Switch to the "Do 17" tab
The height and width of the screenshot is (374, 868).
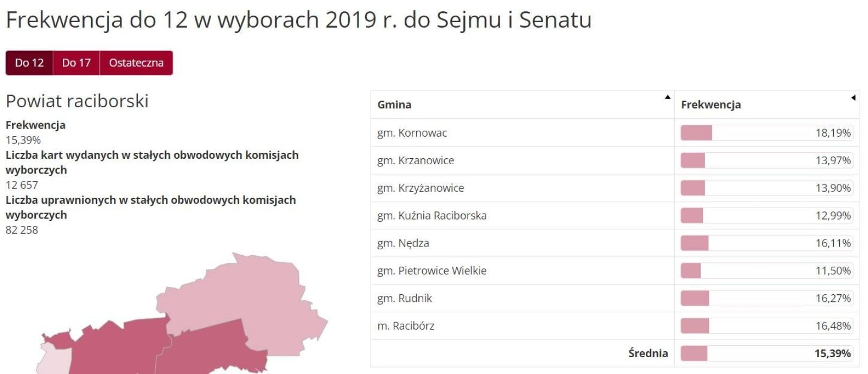tap(78, 62)
